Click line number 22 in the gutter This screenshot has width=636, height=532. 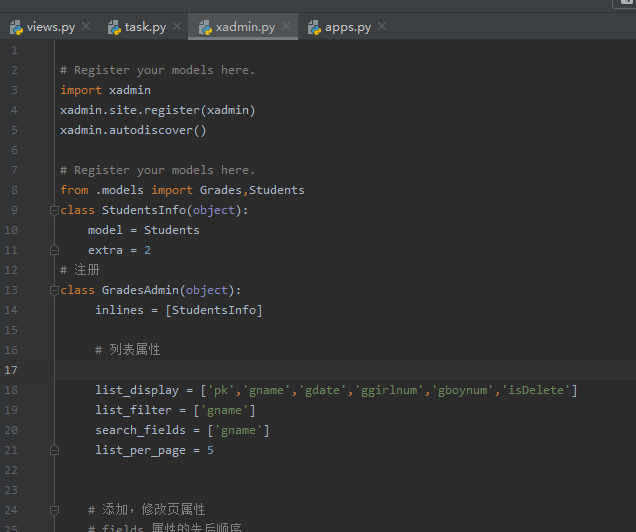(11, 470)
